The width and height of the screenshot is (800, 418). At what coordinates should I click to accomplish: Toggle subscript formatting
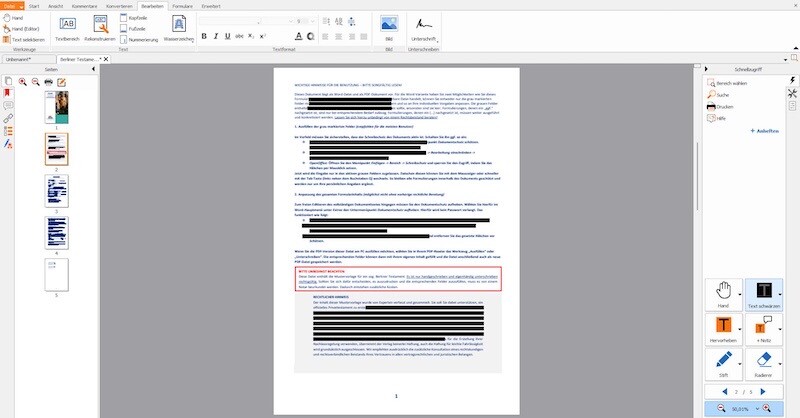coord(251,36)
